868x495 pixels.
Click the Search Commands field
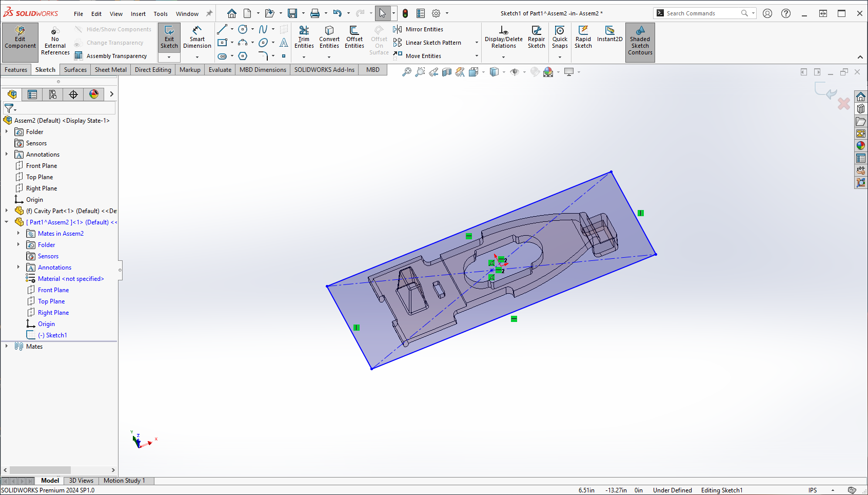(701, 13)
